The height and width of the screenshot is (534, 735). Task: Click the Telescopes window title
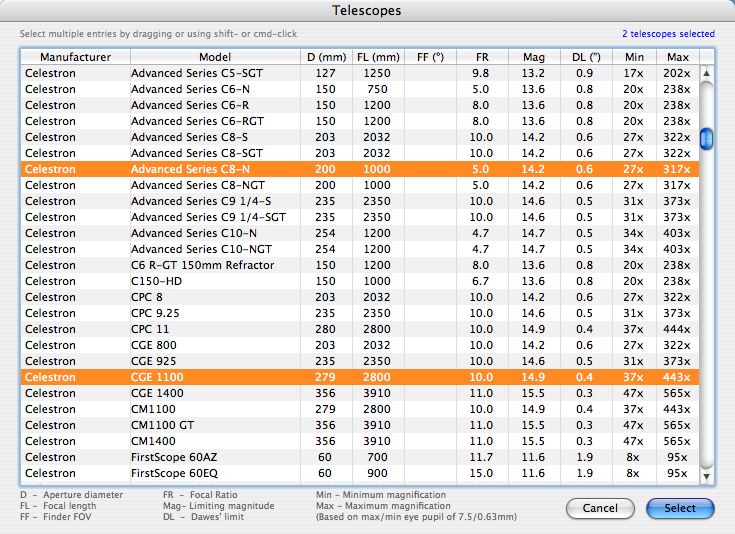367,10
